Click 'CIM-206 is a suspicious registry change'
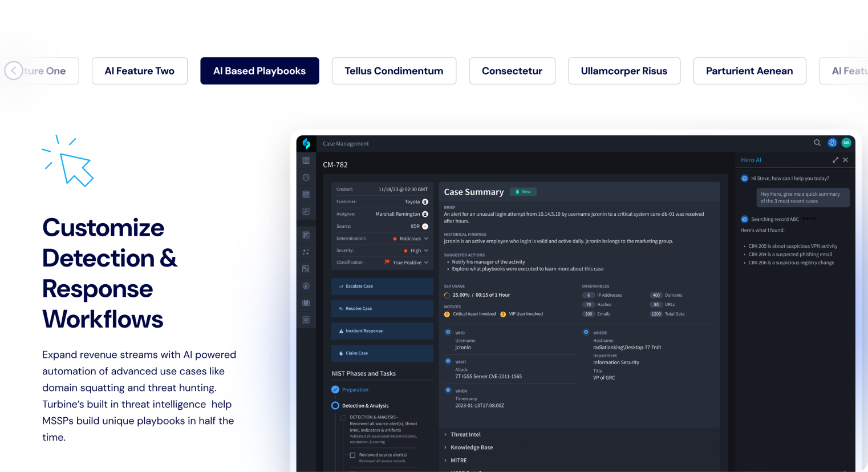 pyautogui.click(x=792, y=263)
